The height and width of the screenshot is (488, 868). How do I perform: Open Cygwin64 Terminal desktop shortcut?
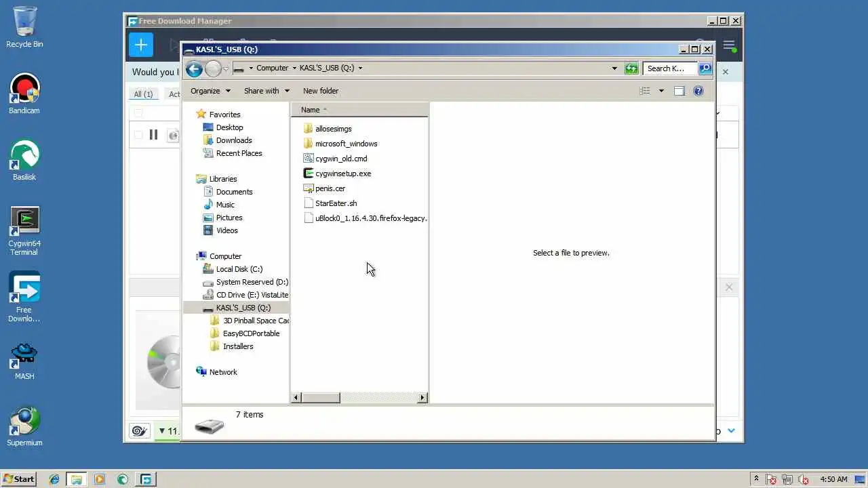[24, 231]
